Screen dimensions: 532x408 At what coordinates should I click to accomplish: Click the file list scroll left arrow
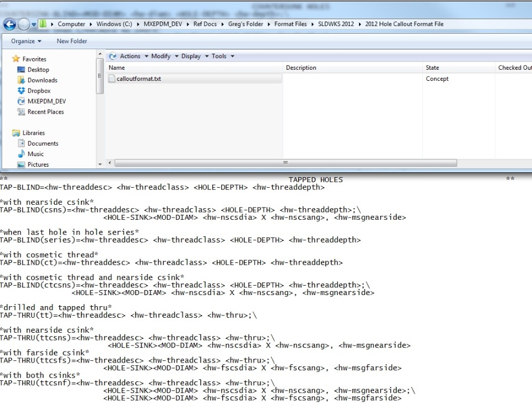(x=110, y=163)
